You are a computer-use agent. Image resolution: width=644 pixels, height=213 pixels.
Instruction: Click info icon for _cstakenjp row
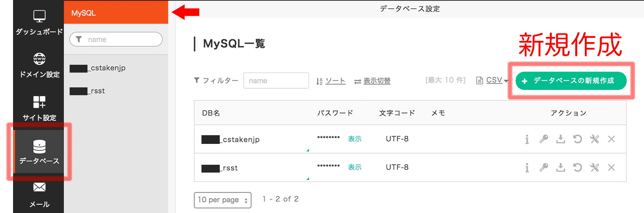pos(527,139)
